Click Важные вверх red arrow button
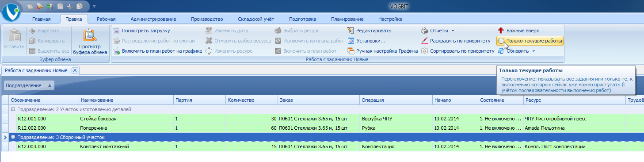This screenshot has width=644, height=162. click(518, 31)
